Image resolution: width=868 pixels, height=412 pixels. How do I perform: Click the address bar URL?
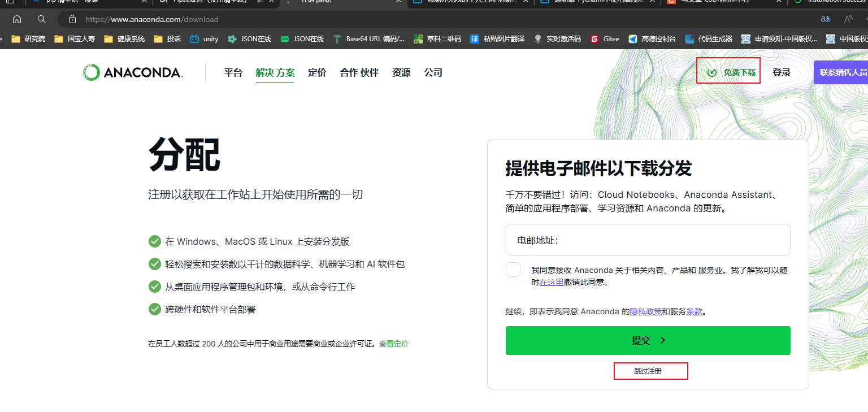coord(152,19)
